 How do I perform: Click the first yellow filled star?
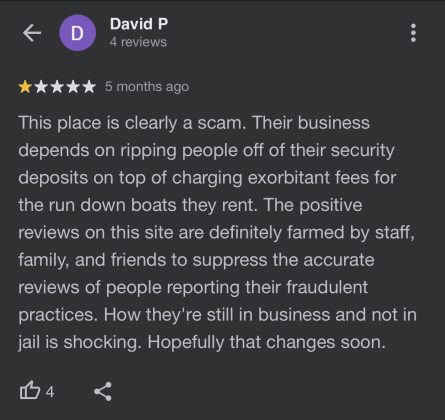pos(25,87)
